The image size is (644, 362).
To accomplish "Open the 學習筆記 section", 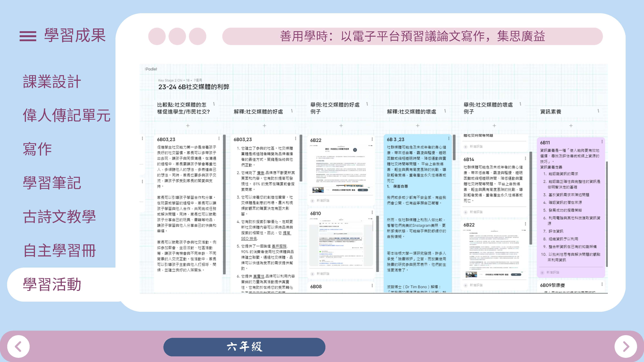I will pos(52,183).
